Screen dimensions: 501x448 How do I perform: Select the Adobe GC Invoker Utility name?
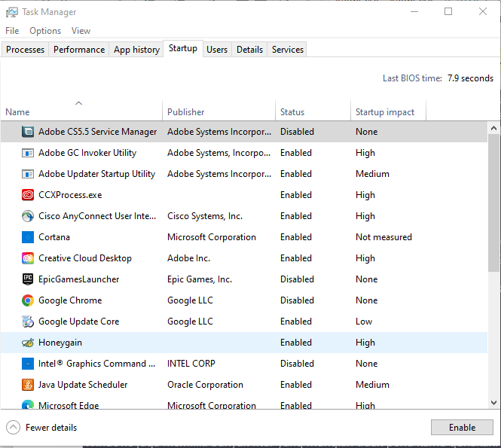click(x=87, y=153)
